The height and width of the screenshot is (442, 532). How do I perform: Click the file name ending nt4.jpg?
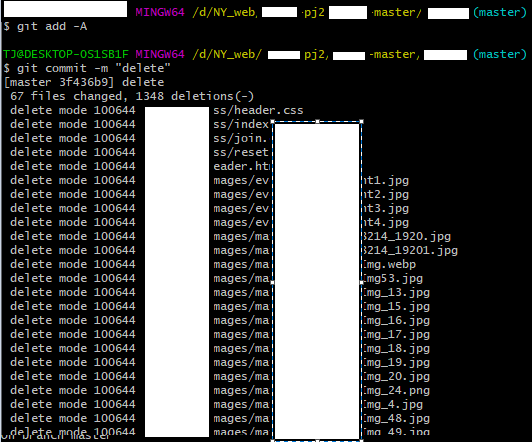click(x=386, y=222)
